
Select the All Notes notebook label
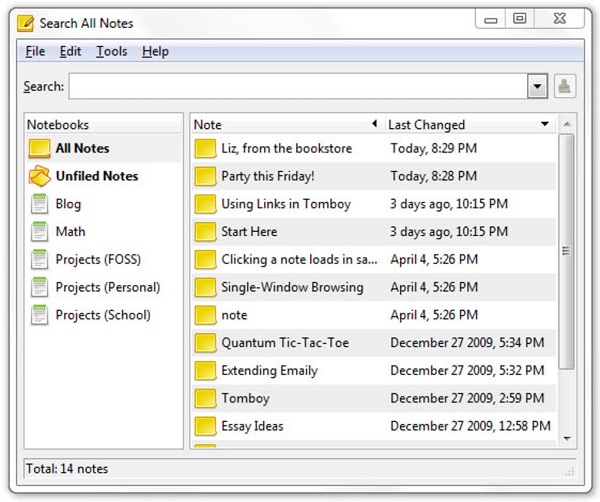pyautogui.click(x=83, y=148)
